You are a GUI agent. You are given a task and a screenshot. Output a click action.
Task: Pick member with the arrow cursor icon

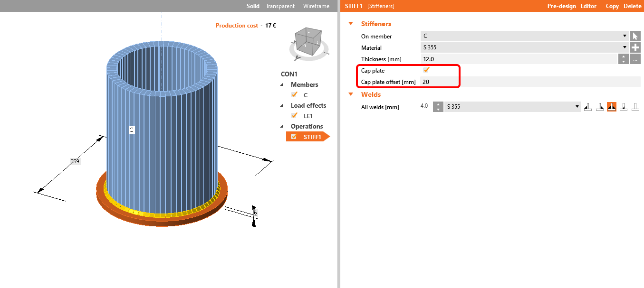tap(635, 36)
